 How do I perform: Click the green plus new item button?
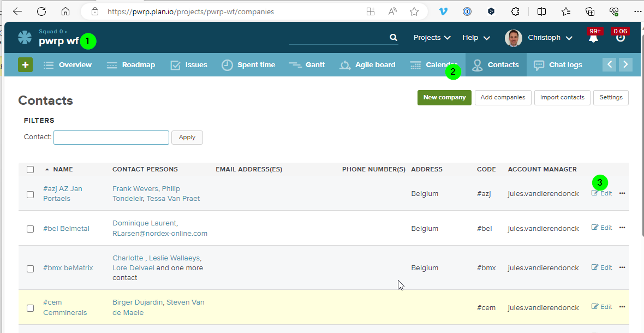[x=25, y=64]
